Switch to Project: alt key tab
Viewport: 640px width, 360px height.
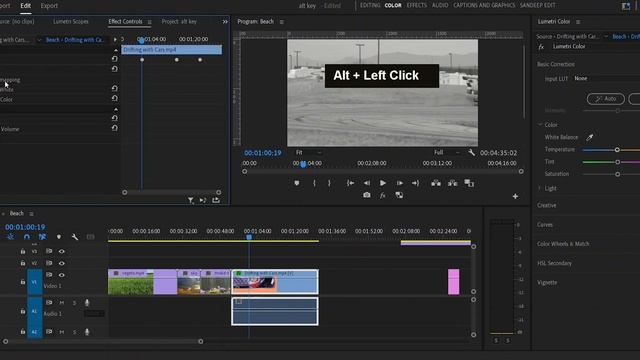pos(179,22)
